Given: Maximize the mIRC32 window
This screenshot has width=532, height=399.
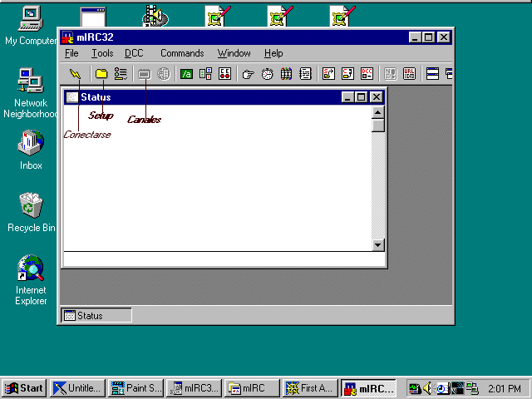Looking at the screenshot, I should tap(428, 37).
